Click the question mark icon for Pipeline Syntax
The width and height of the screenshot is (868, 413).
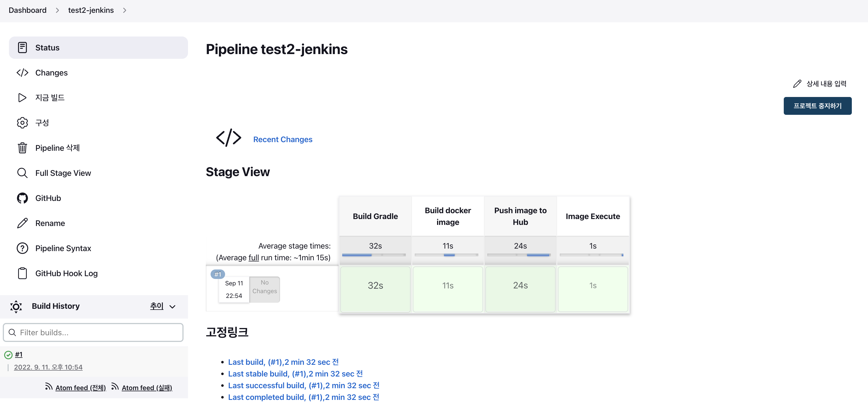22,248
